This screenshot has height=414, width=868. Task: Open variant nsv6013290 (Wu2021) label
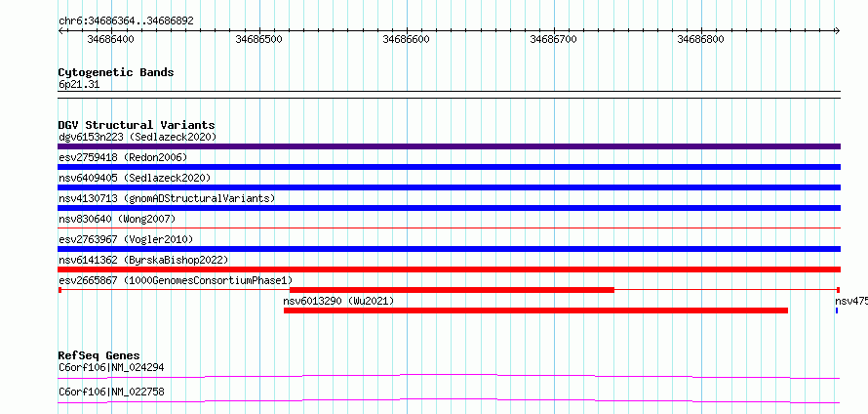click(338, 301)
